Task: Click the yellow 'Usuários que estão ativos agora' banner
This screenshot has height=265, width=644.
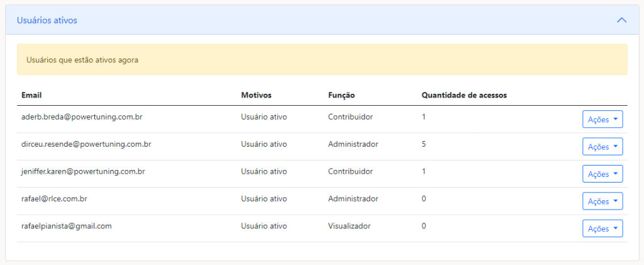Action: click(x=322, y=60)
